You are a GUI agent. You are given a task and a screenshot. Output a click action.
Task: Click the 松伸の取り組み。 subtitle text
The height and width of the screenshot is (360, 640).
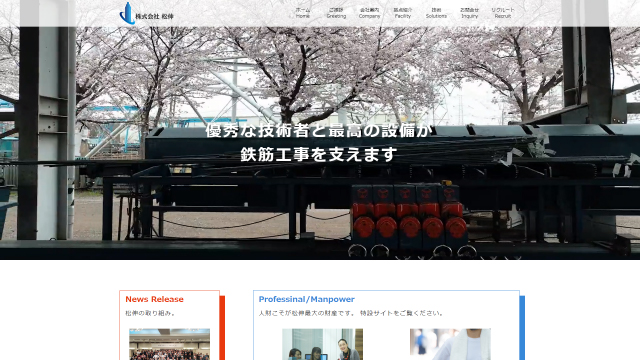pyautogui.click(x=151, y=313)
